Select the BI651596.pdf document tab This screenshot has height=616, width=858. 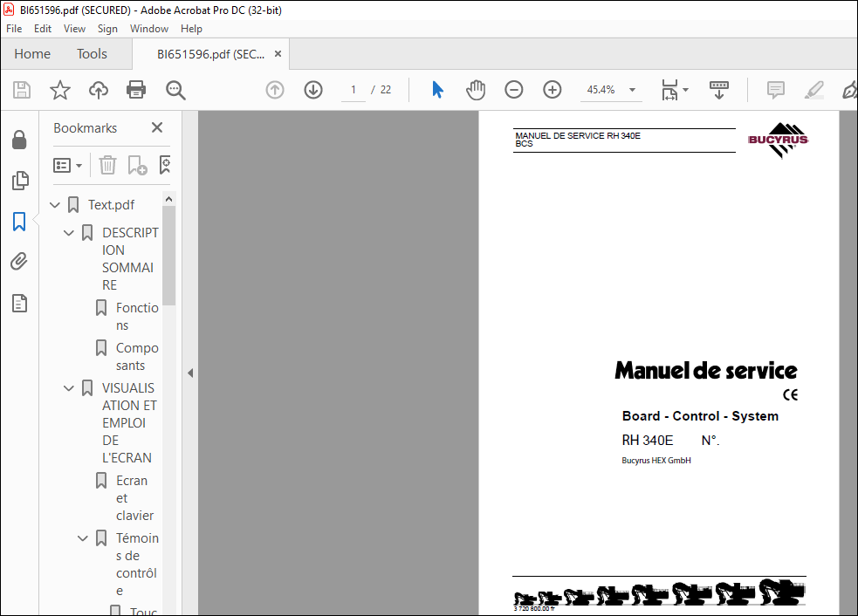pos(210,54)
